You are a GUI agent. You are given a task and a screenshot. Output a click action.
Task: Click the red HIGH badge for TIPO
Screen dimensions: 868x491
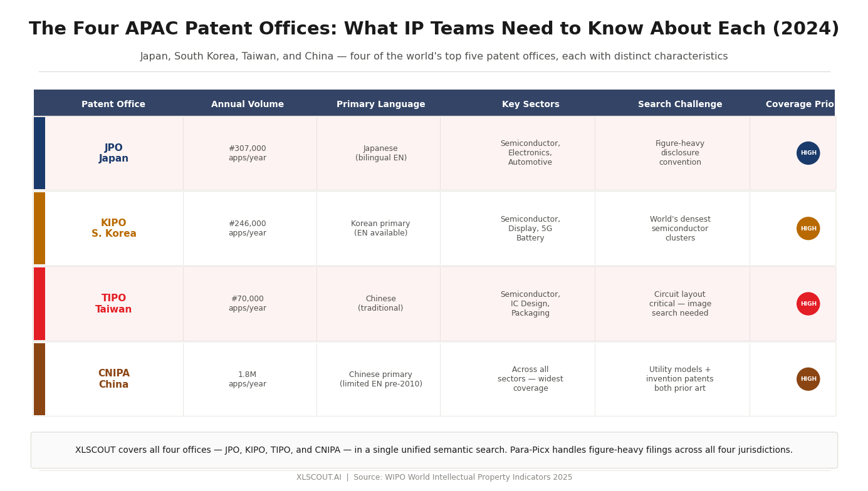coord(808,304)
